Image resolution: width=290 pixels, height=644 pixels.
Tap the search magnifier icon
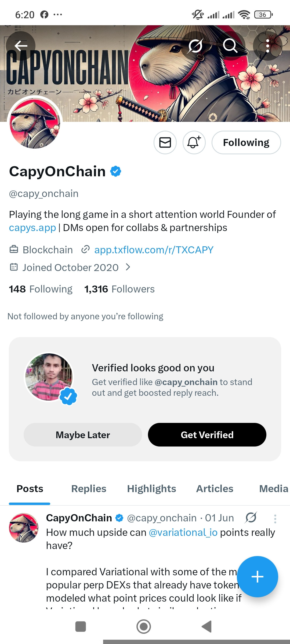(230, 46)
